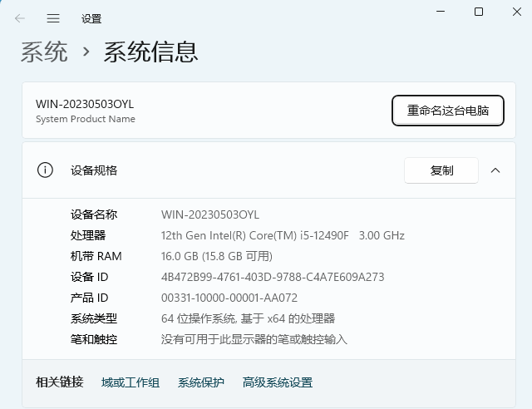The width and height of the screenshot is (532, 409).
Task: Click 重命名这台电脑 button
Action: click(448, 111)
